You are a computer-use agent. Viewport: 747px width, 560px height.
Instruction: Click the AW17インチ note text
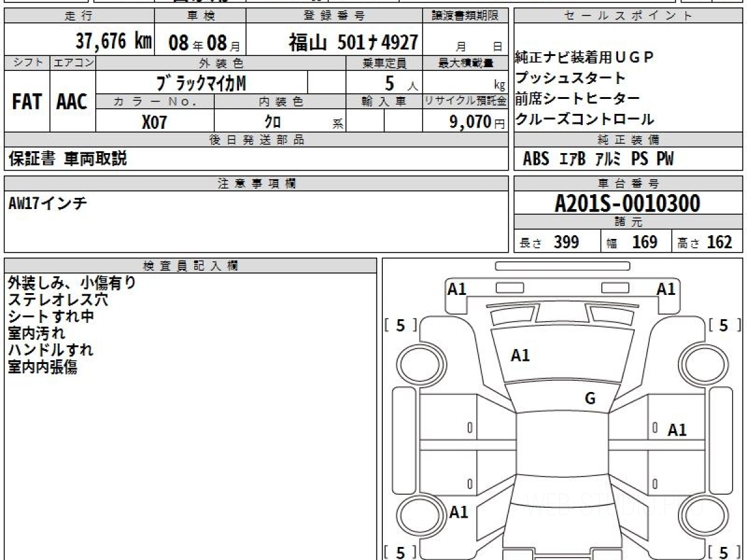coord(48,203)
